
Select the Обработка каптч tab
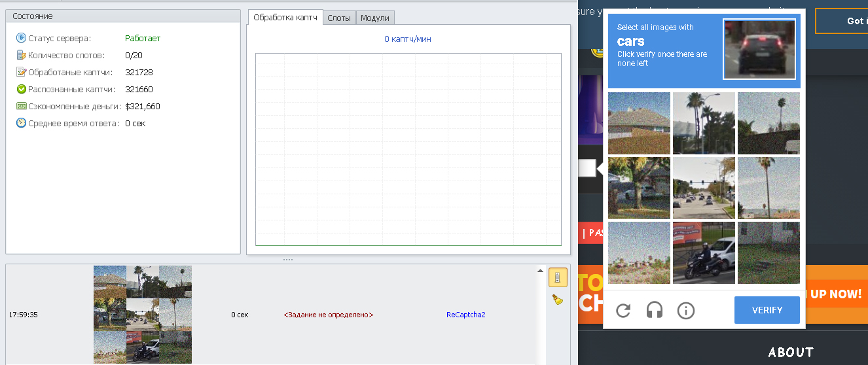[285, 18]
